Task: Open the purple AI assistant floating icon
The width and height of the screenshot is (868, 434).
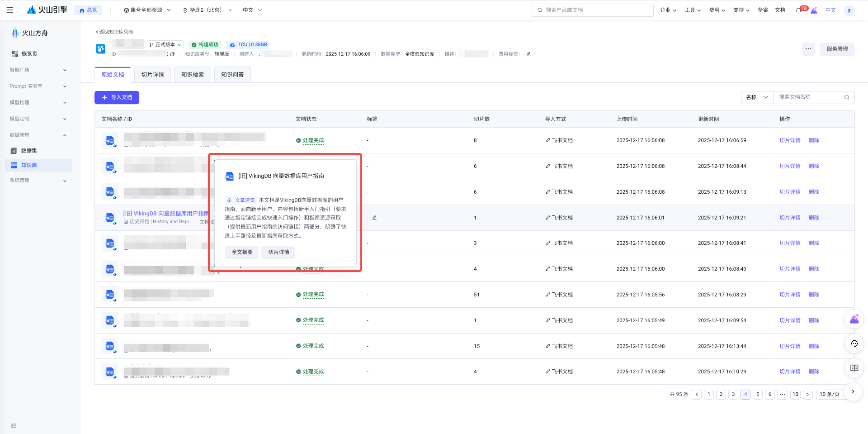Action: tap(854, 319)
